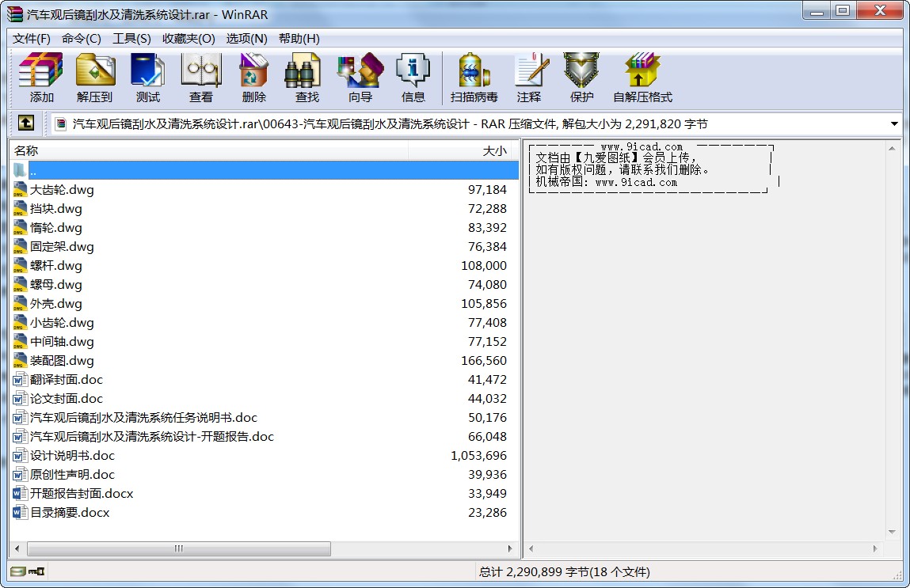Click the 解压到 (Extract To) icon
910x588 pixels.
(94, 78)
